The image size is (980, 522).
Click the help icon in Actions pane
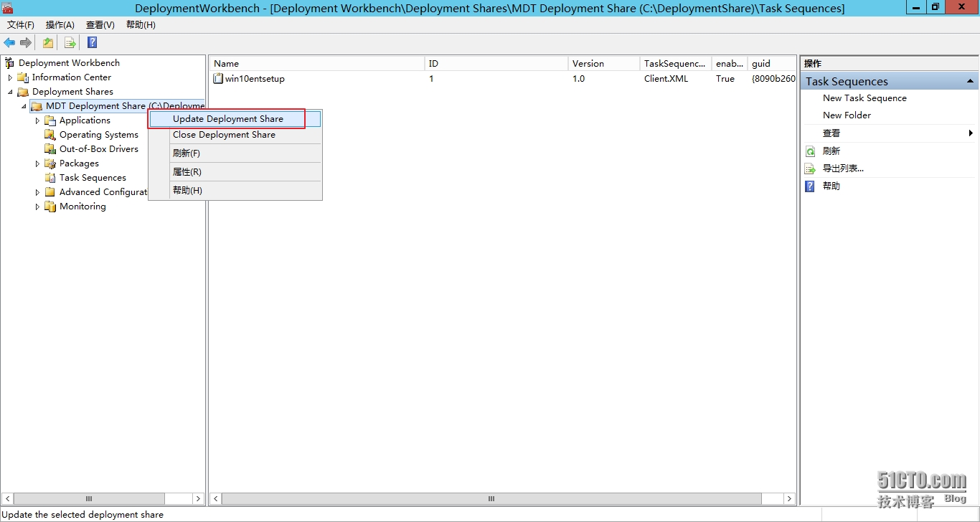coord(810,186)
